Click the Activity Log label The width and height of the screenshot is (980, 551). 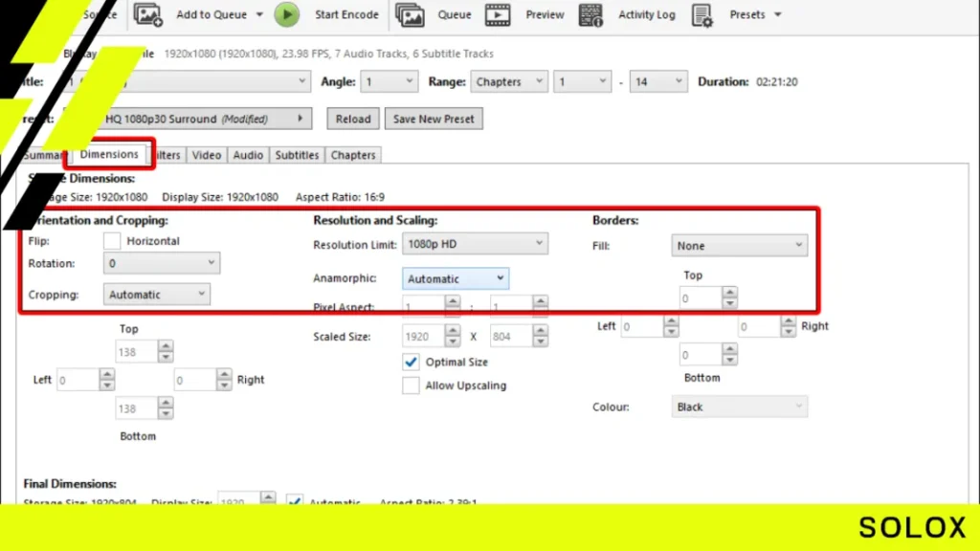[x=647, y=14]
